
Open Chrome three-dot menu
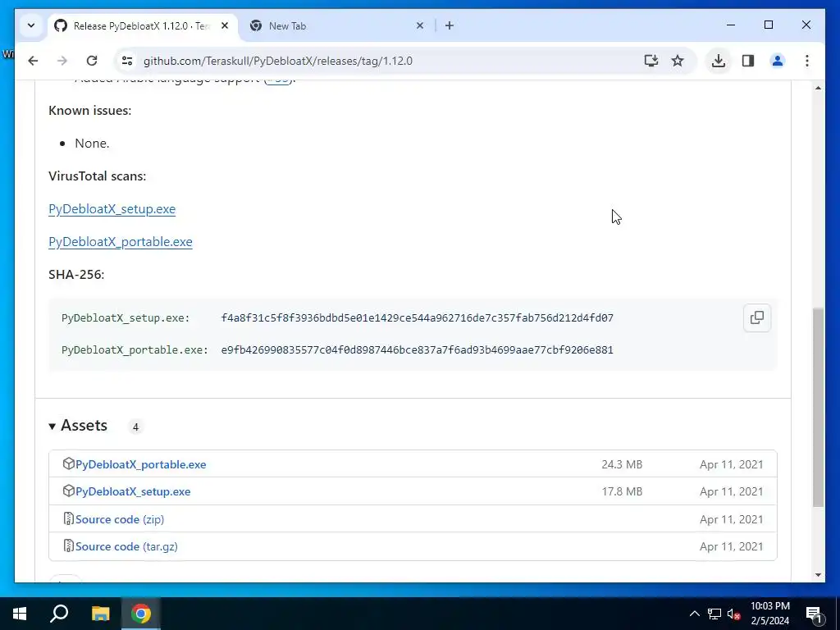pyautogui.click(x=807, y=61)
